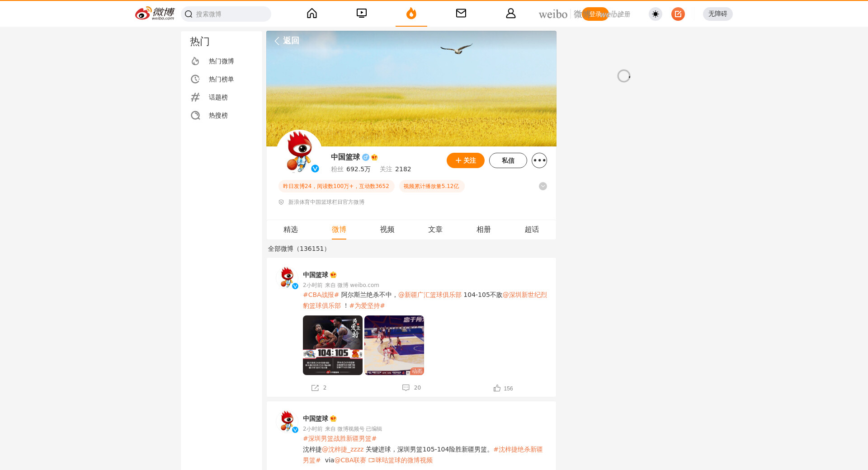Open the video channel icon in navigation
Screen dimensions: 868x470
tap(362, 14)
